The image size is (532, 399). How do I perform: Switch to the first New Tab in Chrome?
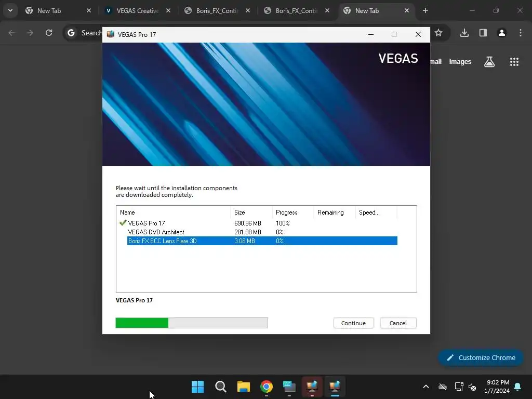tap(58, 10)
